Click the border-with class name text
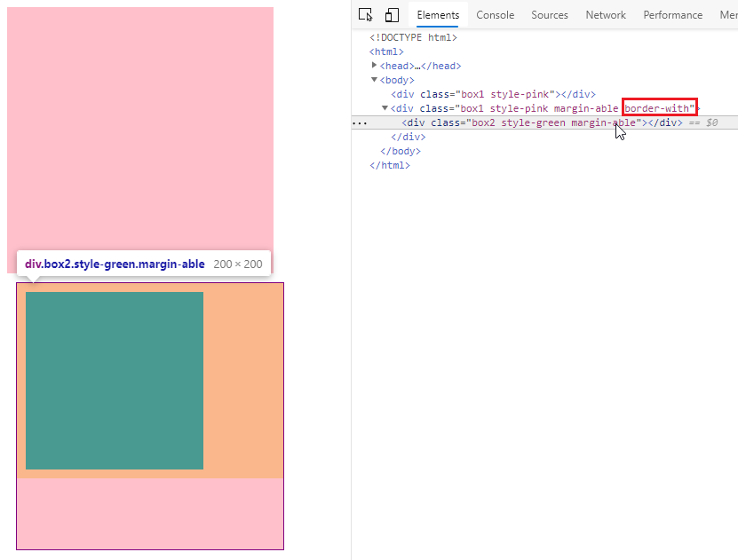 click(x=657, y=108)
